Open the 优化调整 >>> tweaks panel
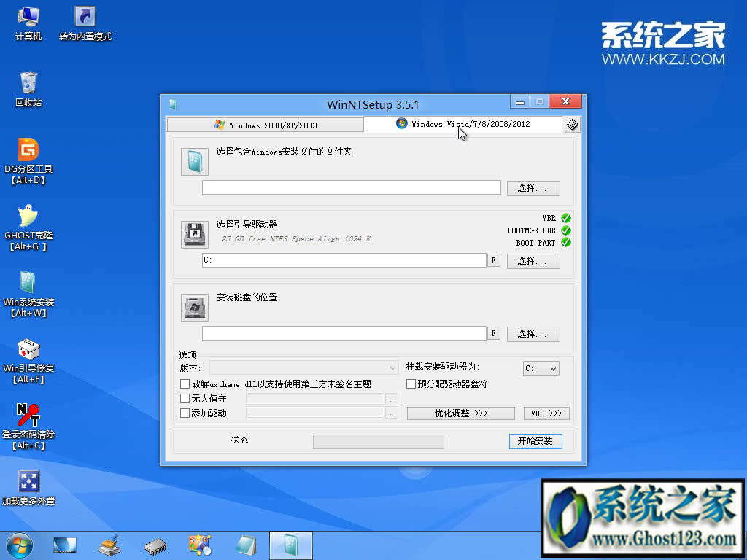Image resolution: width=747 pixels, height=560 pixels. pyautogui.click(x=460, y=413)
